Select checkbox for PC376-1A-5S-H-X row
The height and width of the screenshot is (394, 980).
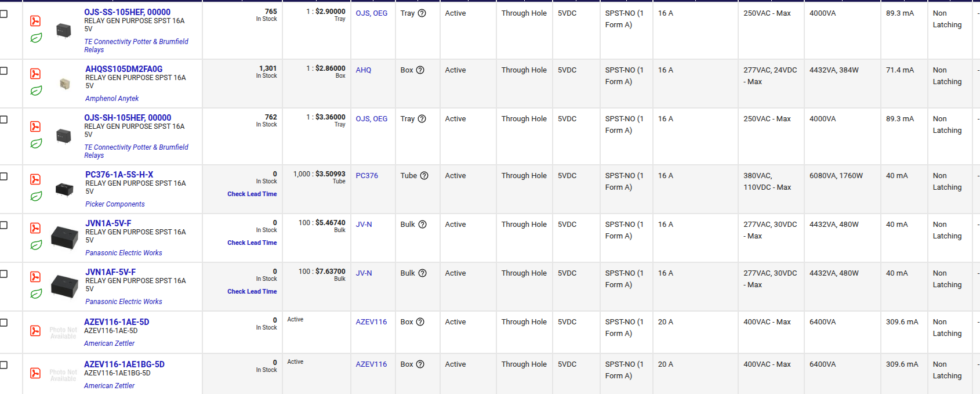(3, 176)
